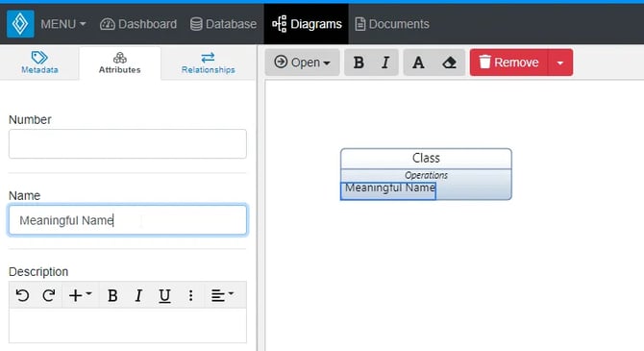The height and width of the screenshot is (351, 644).
Task: Click the red Remove button
Action: tap(508, 63)
